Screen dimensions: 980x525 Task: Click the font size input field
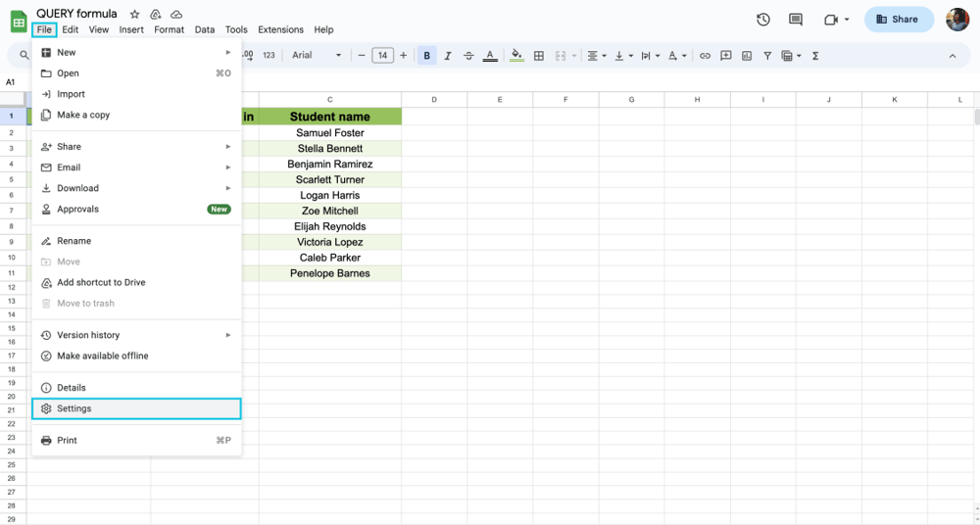click(x=382, y=56)
